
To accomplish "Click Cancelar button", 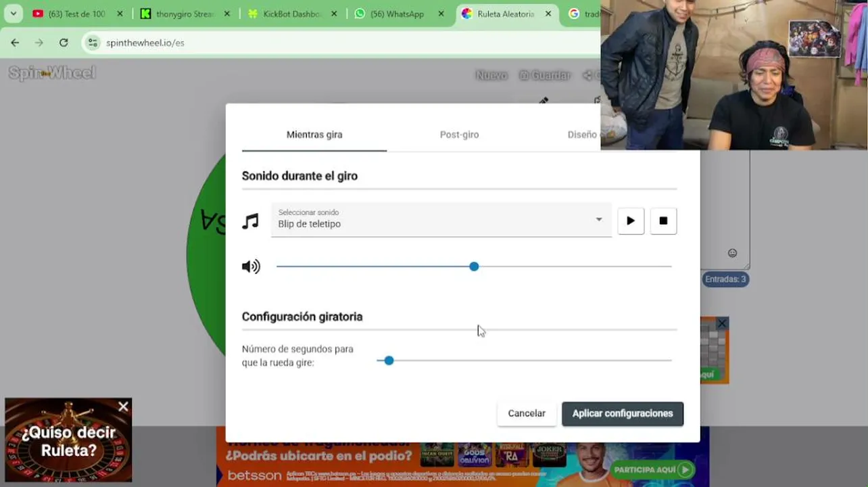I will point(527,413).
